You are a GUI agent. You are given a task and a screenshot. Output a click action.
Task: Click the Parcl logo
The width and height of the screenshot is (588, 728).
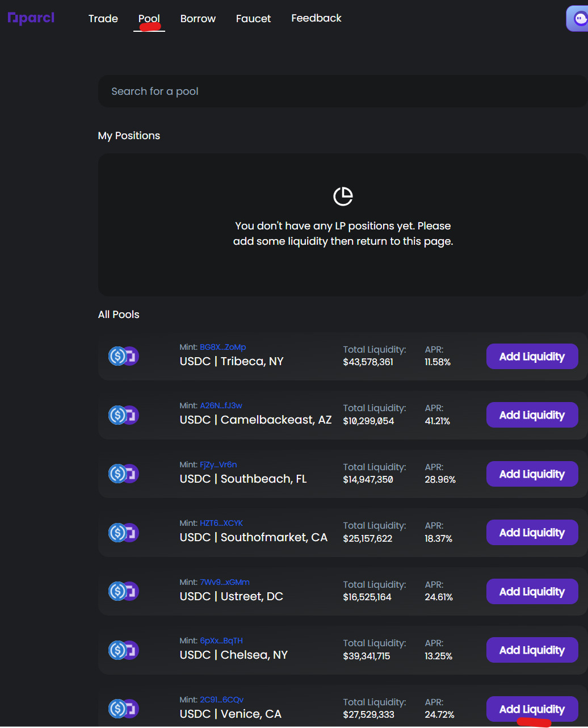[x=31, y=18]
